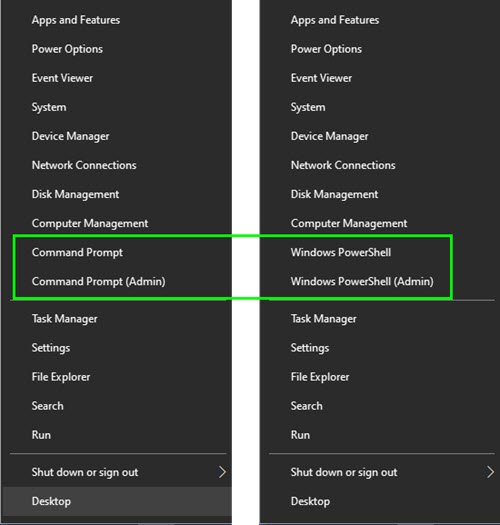The width and height of the screenshot is (500, 525).
Task: Expand left Shut down or sign out chevron
Action: click(x=222, y=472)
